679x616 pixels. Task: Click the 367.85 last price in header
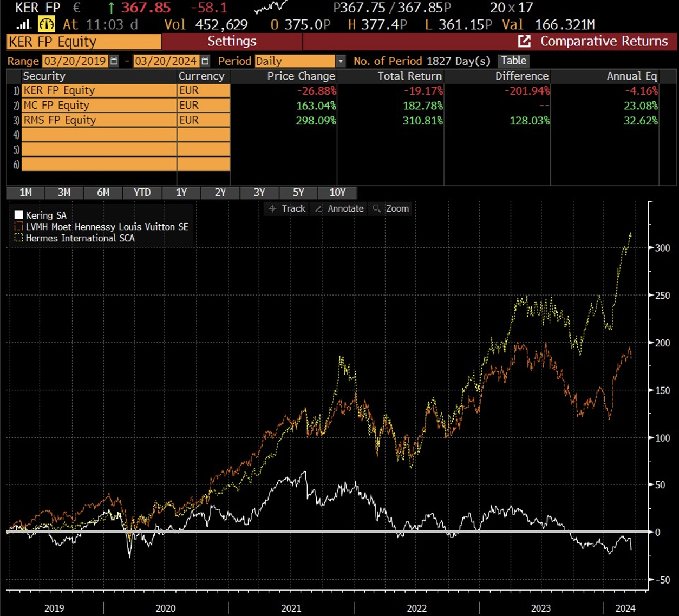pos(146,8)
